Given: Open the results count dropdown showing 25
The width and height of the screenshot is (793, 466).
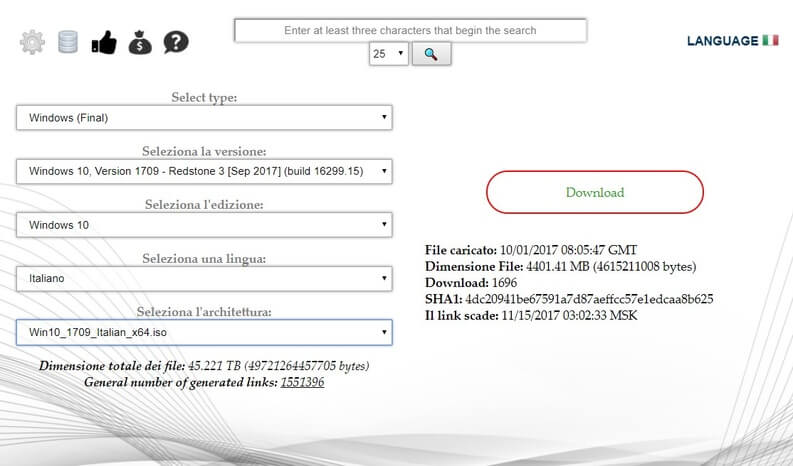Looking at the screenshot, I should click(388, 54).
